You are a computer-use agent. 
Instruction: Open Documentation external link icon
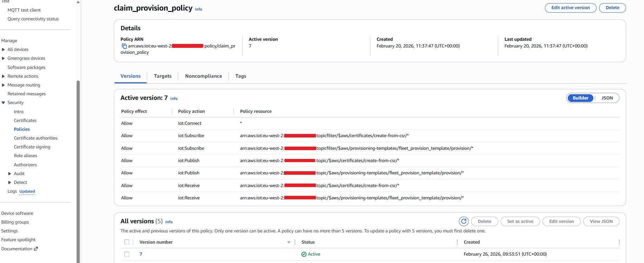pyautogui.click(x=36, y=249)
